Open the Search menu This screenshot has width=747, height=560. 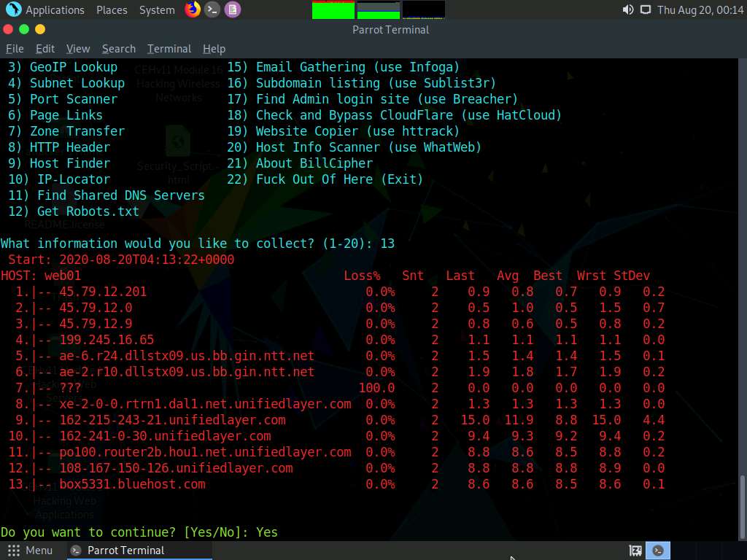[x=119, y=49]
